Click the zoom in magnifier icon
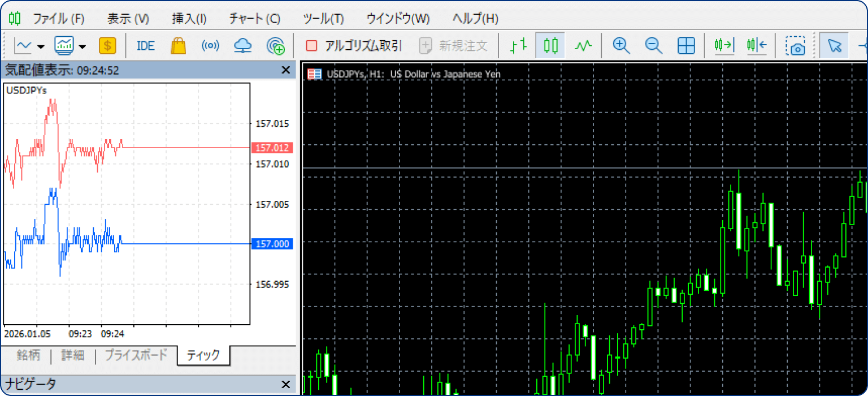This screenshot has height=396, width=868. pos(621,46)
